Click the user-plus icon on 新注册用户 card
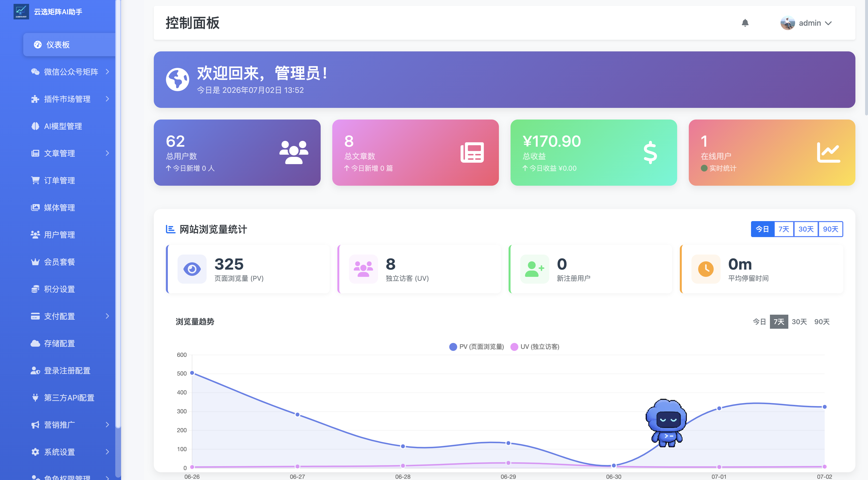868x480 pixels. [535, 269]
